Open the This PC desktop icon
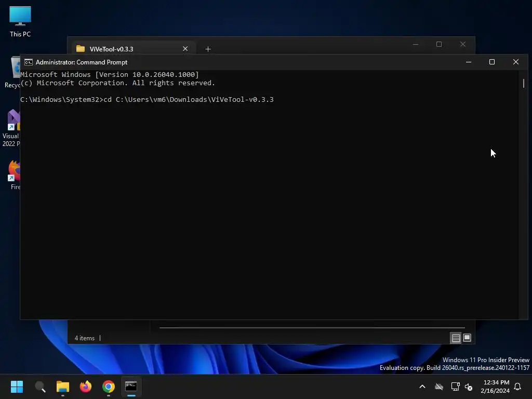Image resolution: width=532 pixels, height=399 pixels. tap(20, 22)
